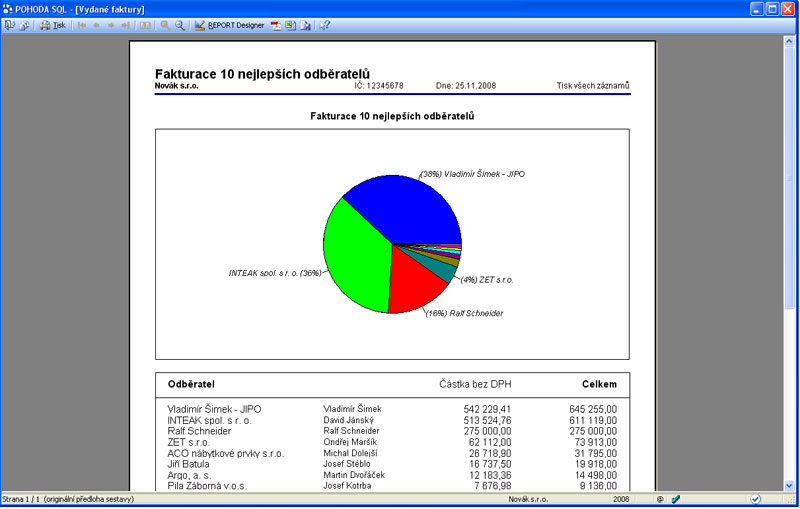Image resolution: width=800 pixels, height=509 pixels.
Task: Toggle the two-page view icon
Action: pyautogui.click(x=145, y=25)
